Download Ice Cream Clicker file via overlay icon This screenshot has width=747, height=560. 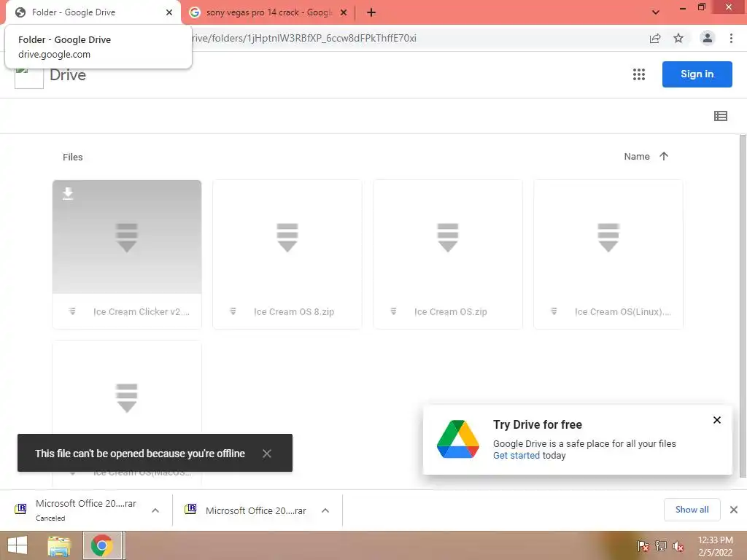68,193
